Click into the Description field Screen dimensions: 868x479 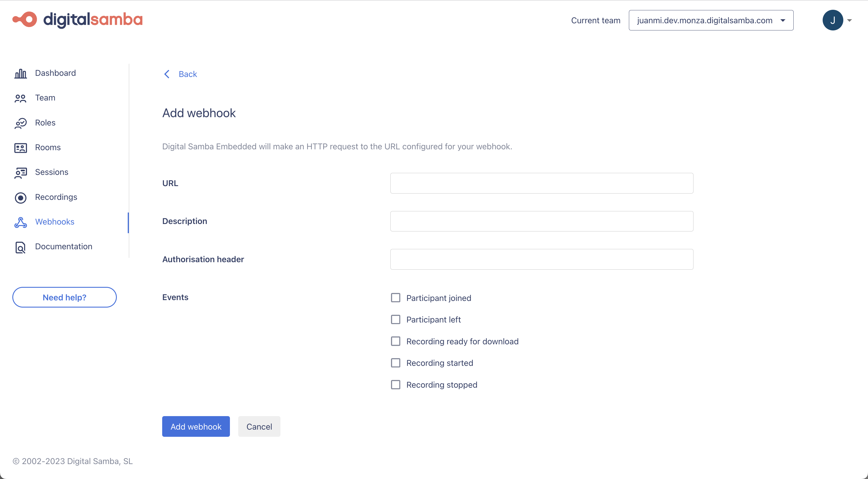coord(541,221)
